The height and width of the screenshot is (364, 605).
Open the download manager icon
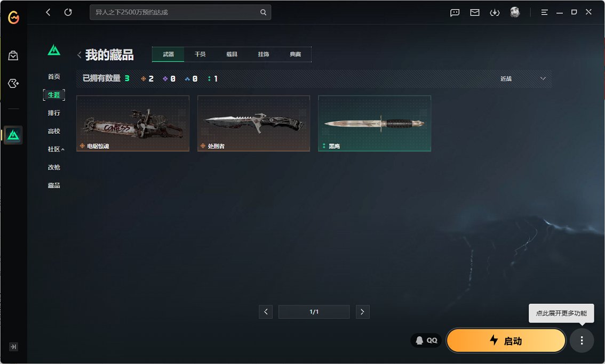(x=495, y=13)
